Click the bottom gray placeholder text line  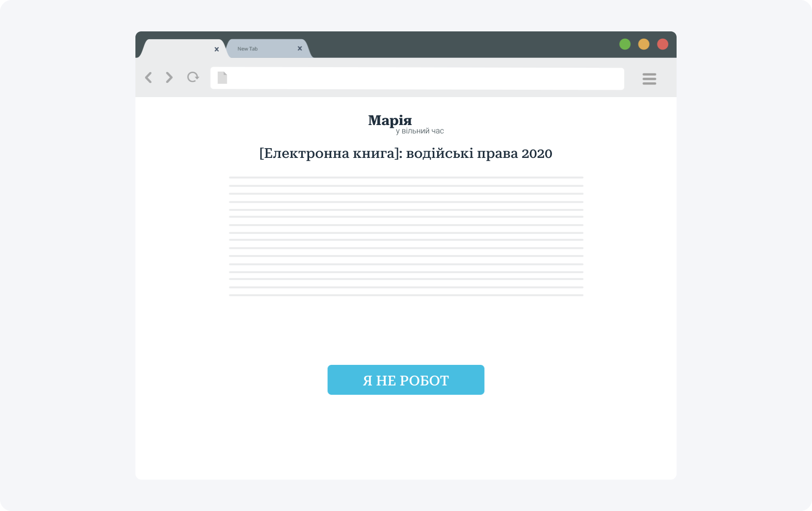[406, 295]
